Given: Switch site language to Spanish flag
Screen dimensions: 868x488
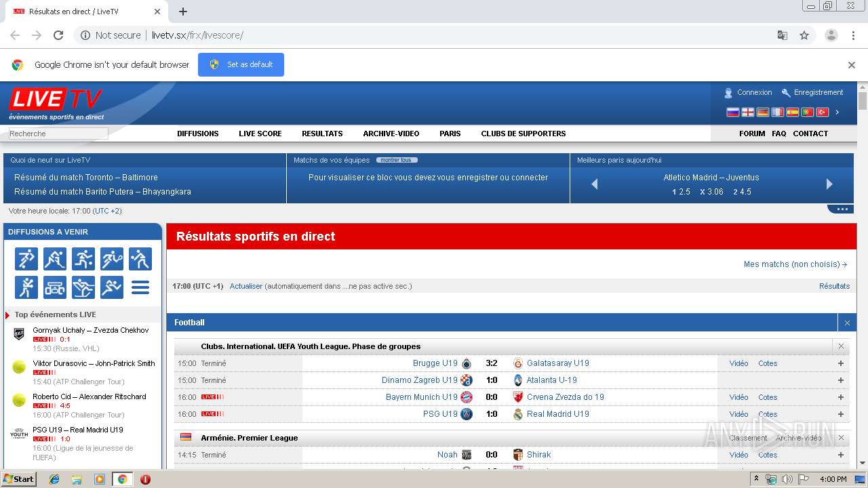Looking at the screenshot, I should click(792, 113).
